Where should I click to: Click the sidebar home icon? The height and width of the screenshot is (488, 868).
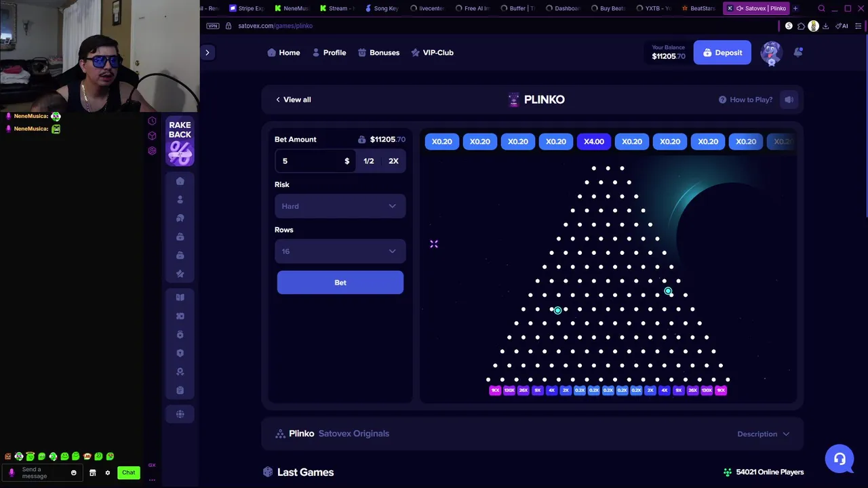[180, 181]
